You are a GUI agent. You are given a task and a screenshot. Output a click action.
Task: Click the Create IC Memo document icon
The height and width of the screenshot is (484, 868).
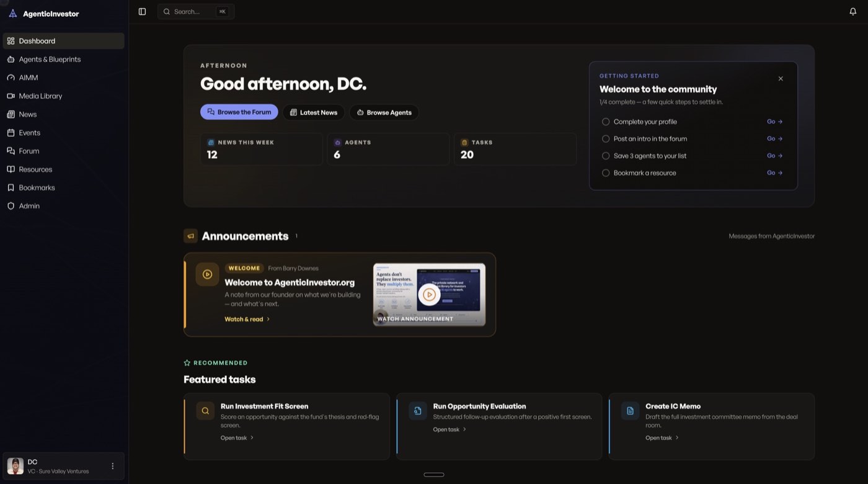[x=630, y=411]
